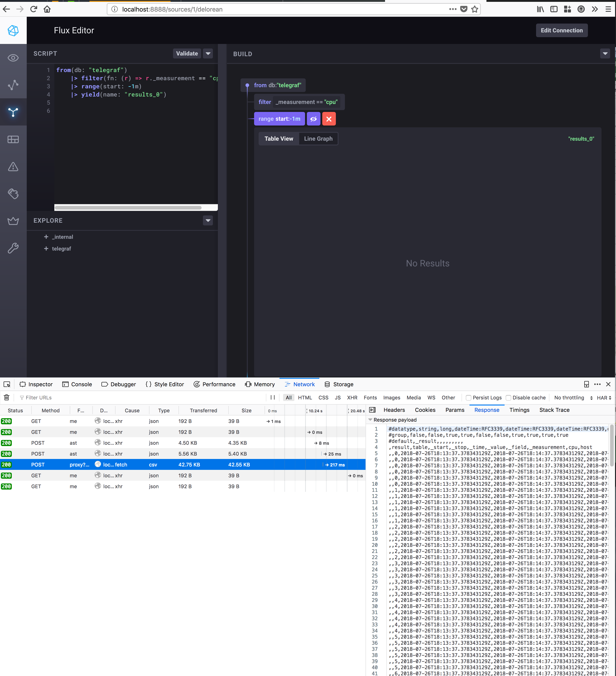Click the Validate button
Screen dimensions: 616x676
pyautogui.click(x=187, y=53)
